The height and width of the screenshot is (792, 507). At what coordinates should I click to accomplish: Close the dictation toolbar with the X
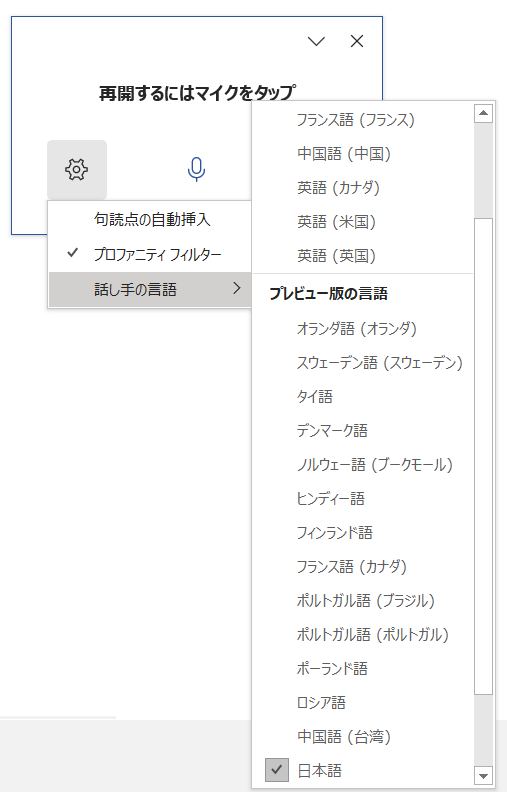point(357,41)
